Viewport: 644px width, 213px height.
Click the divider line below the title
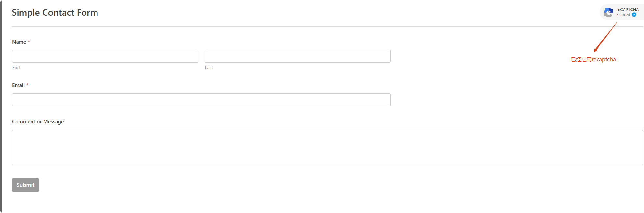click(292, 26)
